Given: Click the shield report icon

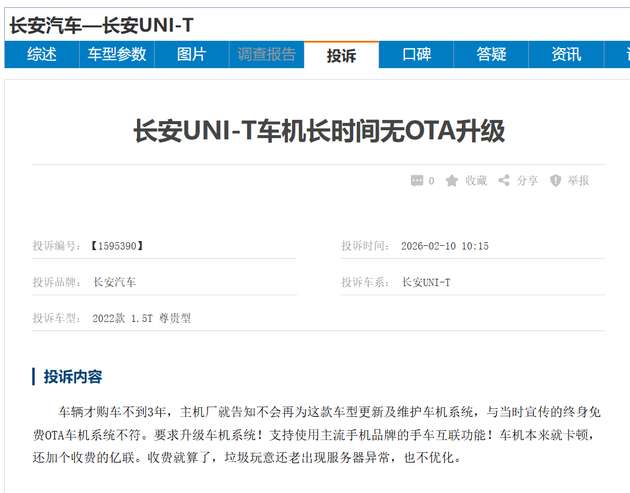Looking at the screenshot, I should 555,181.
